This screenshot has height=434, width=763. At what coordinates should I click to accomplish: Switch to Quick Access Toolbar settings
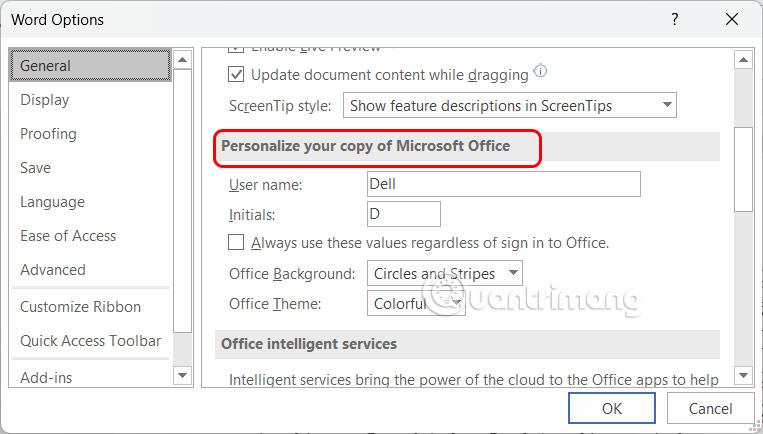point(90,341)
